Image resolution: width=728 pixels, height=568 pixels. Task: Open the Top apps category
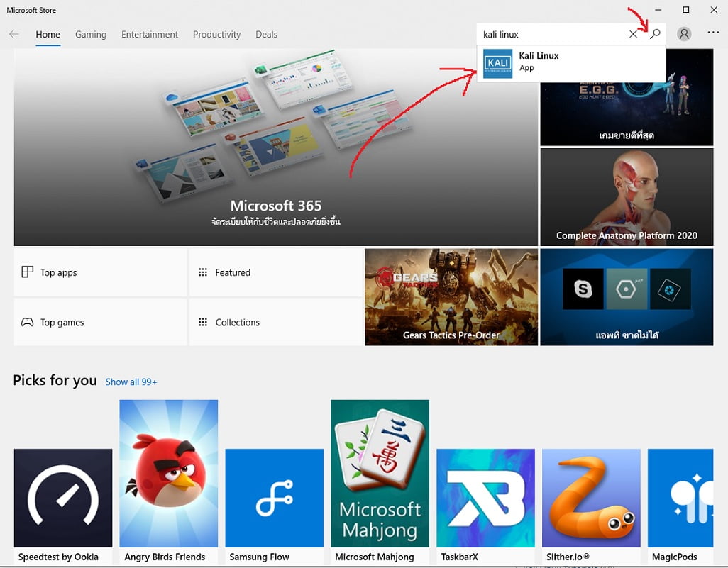100,272
